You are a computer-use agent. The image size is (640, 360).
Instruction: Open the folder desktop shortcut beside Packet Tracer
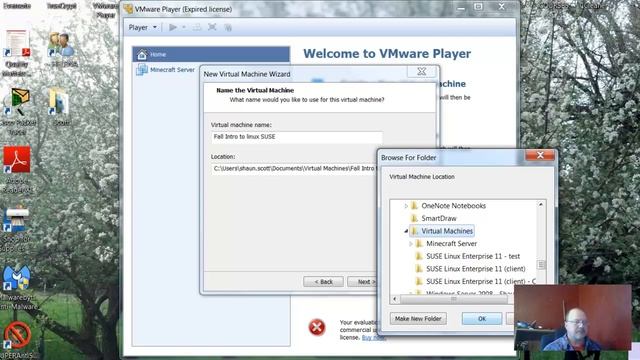point(59,102)
